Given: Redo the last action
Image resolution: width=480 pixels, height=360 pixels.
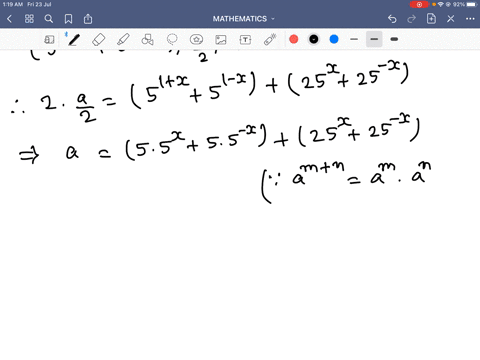Looking at the screenshot, I should click(x=412, y=19).
